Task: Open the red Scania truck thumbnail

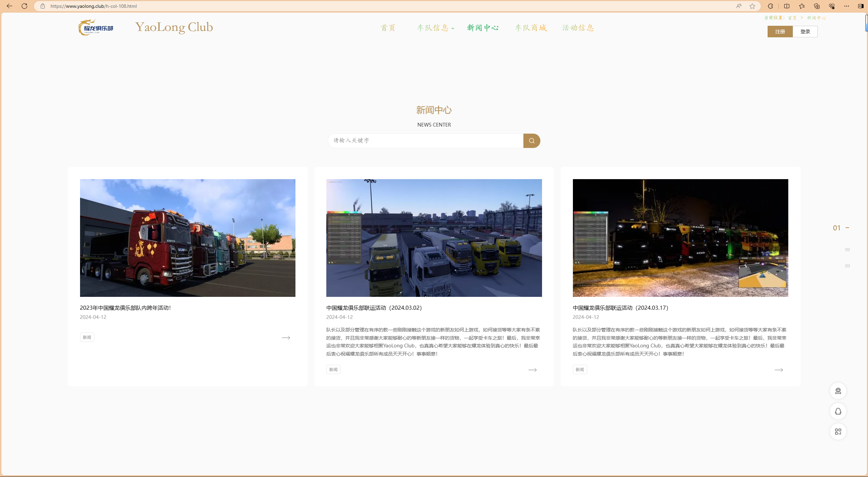Action: [188, 238]
